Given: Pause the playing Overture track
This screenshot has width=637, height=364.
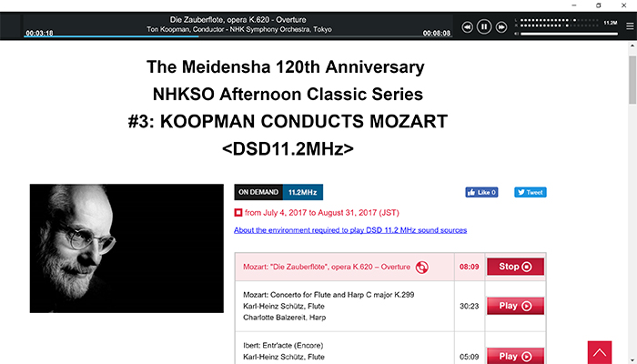Looking at the screenshot, I should (x=484, y=26).
